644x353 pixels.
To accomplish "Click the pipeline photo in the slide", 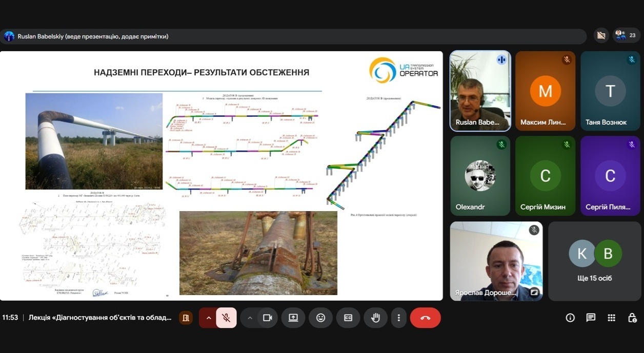I will [x=94, y=141].
